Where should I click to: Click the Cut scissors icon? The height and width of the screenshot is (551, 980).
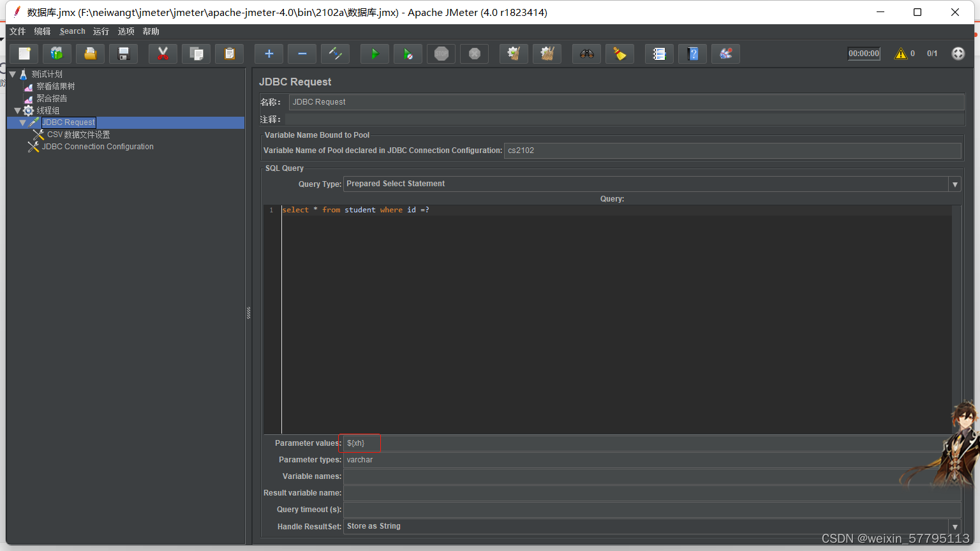click(x=163, y=54)
